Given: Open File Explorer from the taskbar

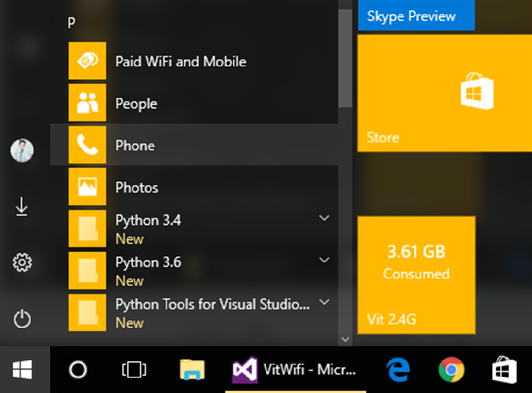Looking at the screenshot, I should point(192,370).
